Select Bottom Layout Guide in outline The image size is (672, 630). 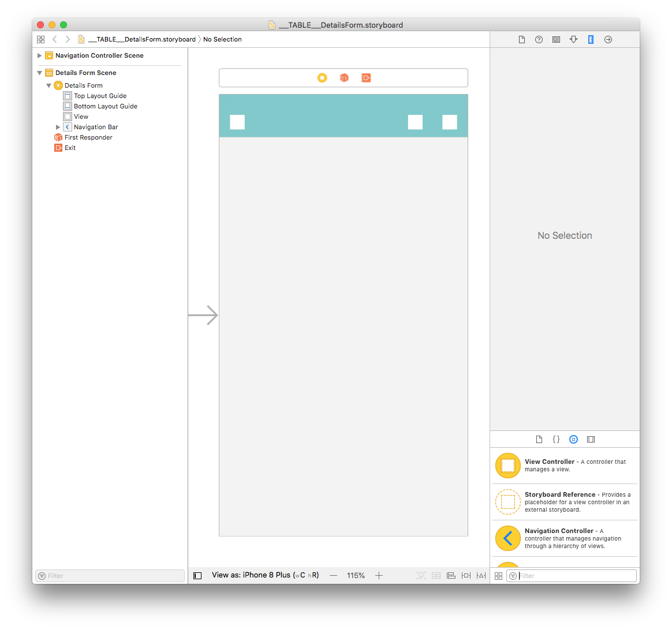click(106, 106)
